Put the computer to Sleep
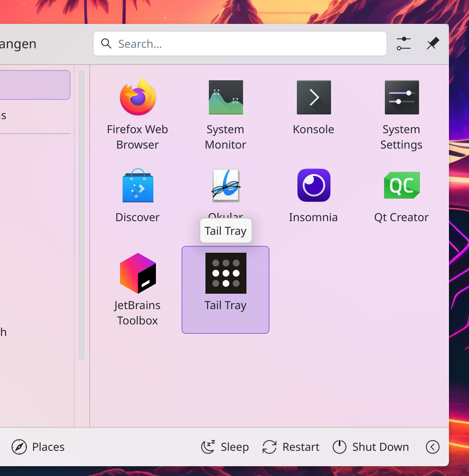Image resolution: width=469 pixels, height=476 pixels. pos(225,447)
